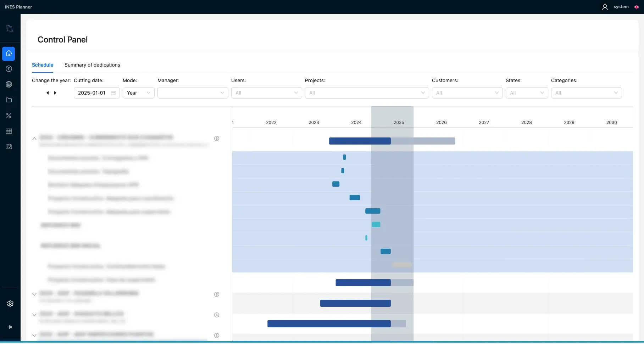The image size is (644, 344).
Task: Open the Gantt chart icon in sidebar
Action: [10, 28]
